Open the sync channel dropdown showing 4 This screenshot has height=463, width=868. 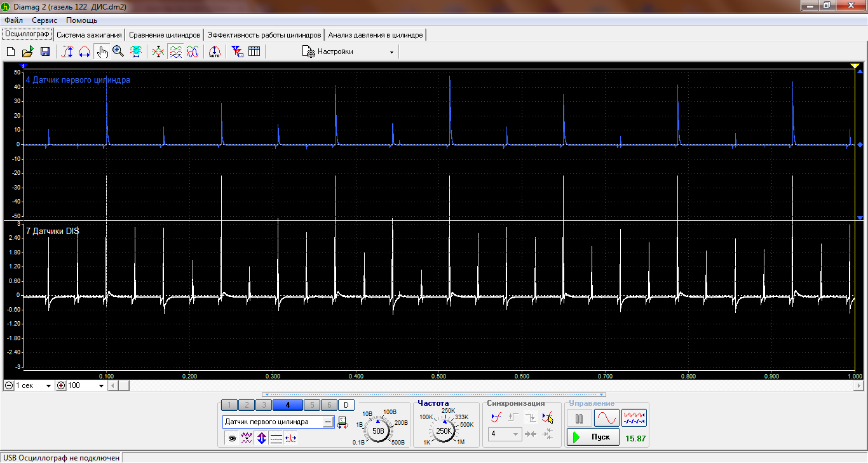point(505,434)
